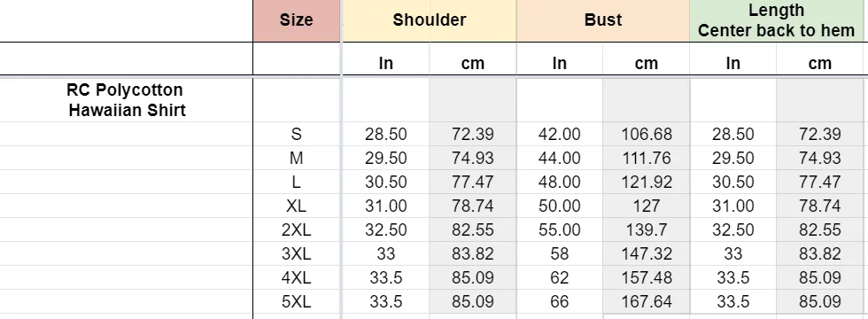
Task: Click Bust cm value 139.7
Action: 646,230
